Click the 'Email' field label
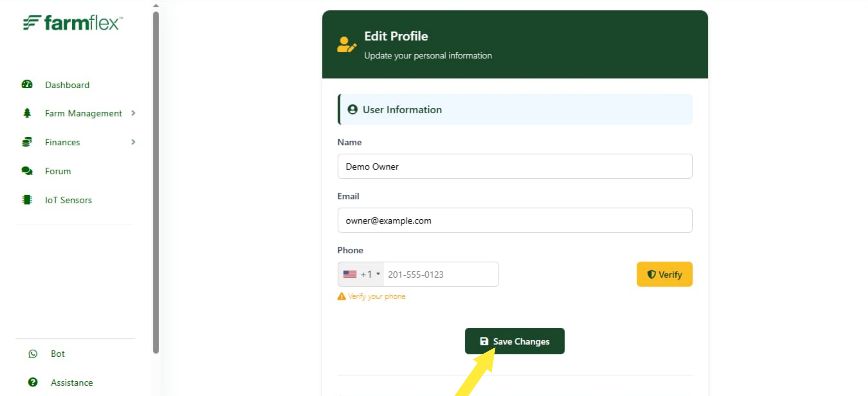The image size is (868, 396). pos(348,196)
